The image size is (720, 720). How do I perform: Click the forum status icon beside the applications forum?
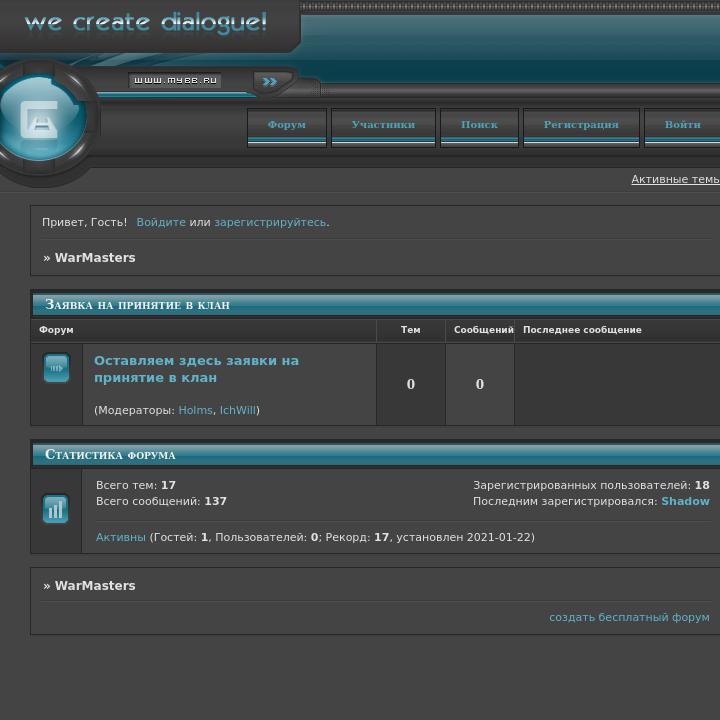point(56,368)
